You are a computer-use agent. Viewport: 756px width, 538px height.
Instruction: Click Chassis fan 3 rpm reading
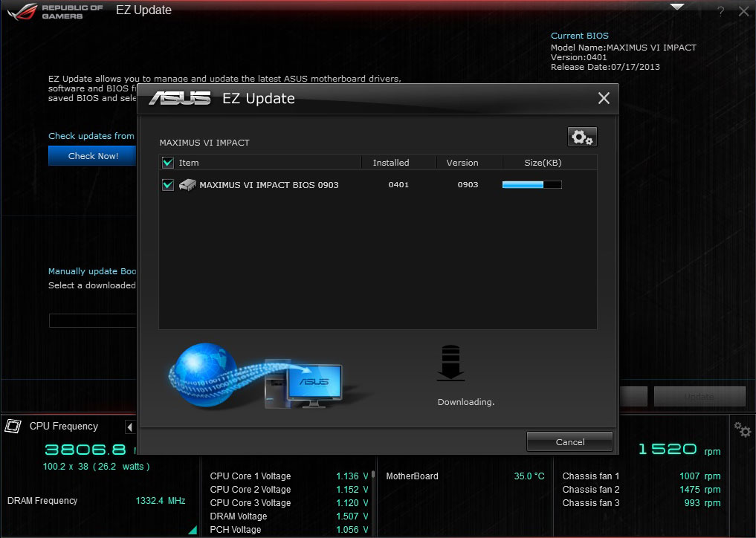(x=702, y=503)
